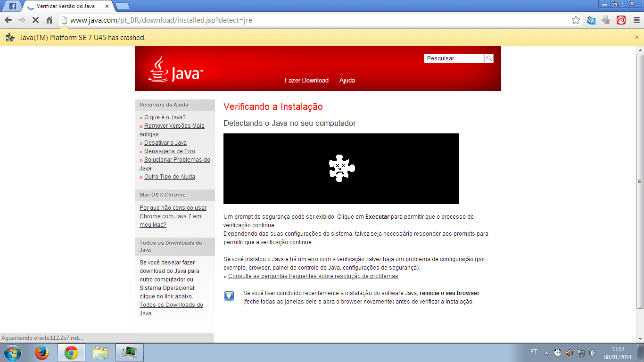Show hidden tray icons arrow
Screen dimensions: 644x362
[546, 353]
